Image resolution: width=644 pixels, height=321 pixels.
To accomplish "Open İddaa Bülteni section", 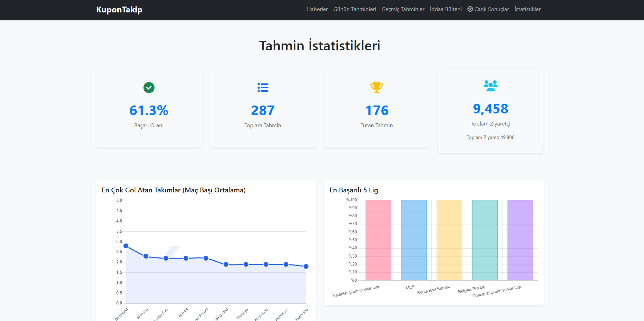I will (x=446, y=9).
